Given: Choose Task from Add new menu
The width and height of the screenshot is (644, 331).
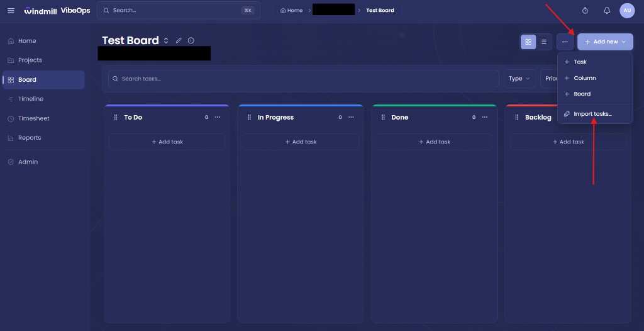Looking at the screenshot, I should [595, 62].
